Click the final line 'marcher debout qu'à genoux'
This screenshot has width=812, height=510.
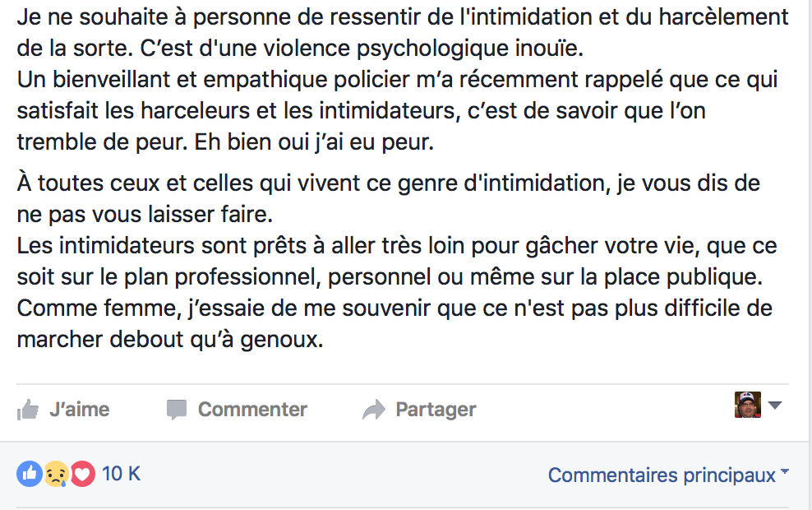point(170,340)
